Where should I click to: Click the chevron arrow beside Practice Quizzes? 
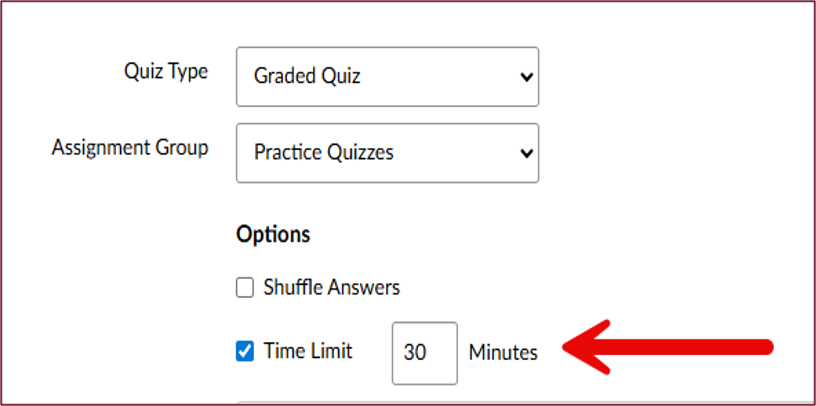point(526,153)
